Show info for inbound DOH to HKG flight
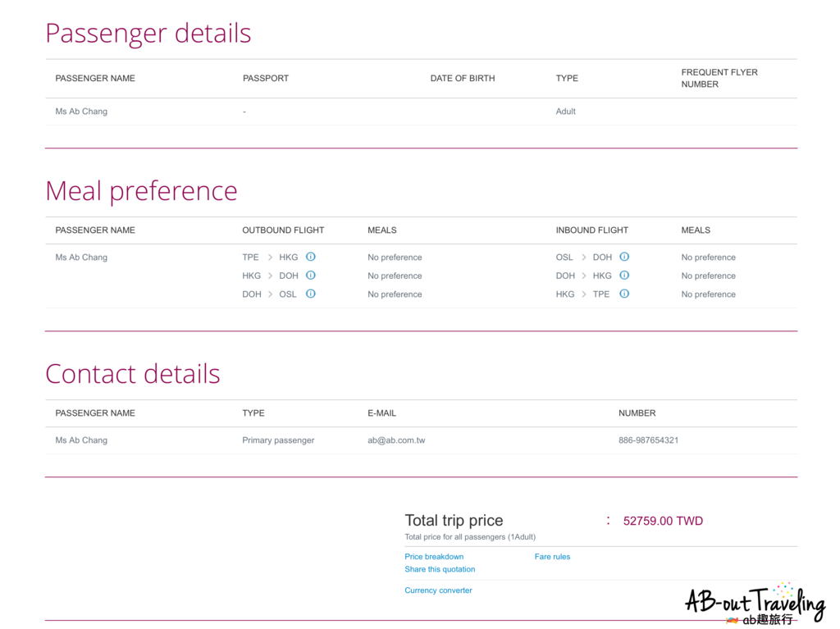This screenshot has width=840, height=629. [624, 276]
